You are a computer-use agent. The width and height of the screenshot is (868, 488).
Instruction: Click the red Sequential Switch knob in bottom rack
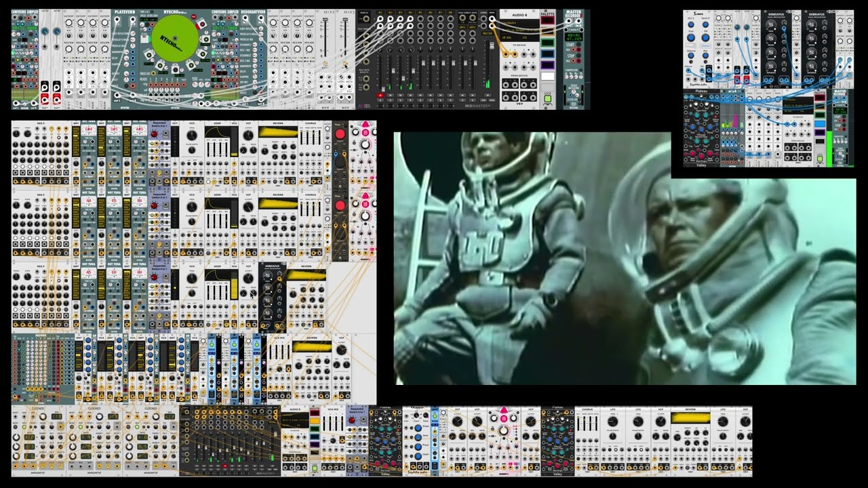click(x=351, y=421)
